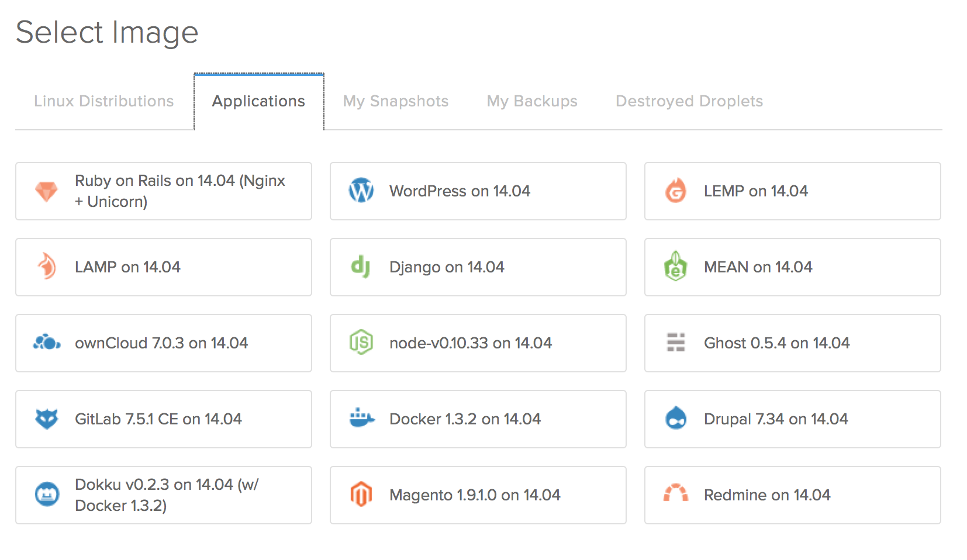The image size is (967, 560).
Task: Choose node-v0.10.33 on 14.04 image
Action: 478,343
